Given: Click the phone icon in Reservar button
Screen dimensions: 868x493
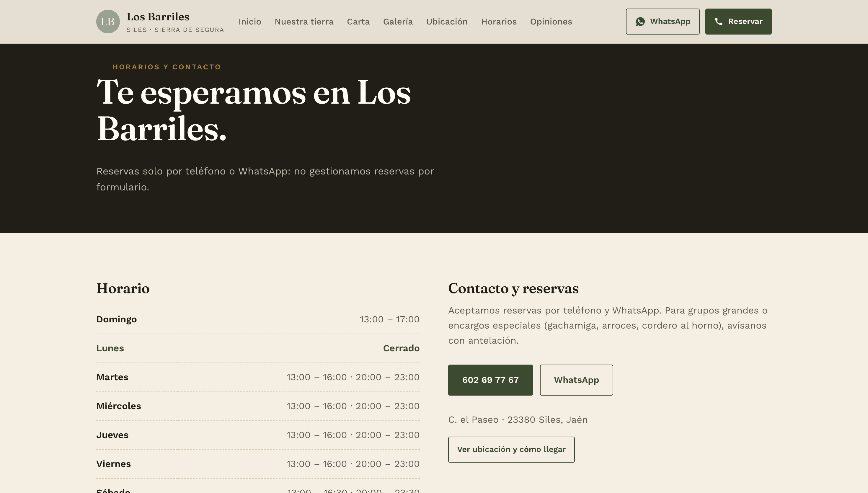Looking at the screenshot, I should [718, 21].
